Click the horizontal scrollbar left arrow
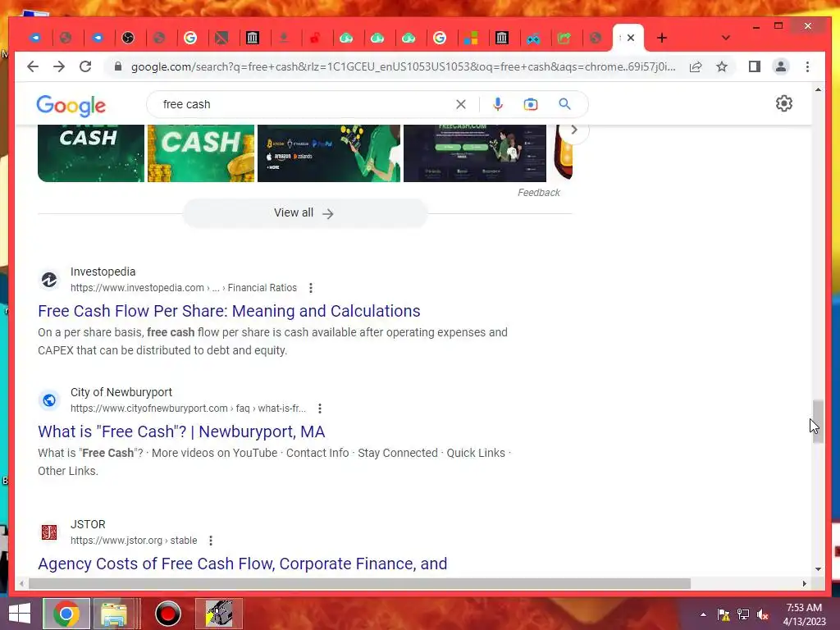The image size is (840, 630). click(x=21, y=583)
